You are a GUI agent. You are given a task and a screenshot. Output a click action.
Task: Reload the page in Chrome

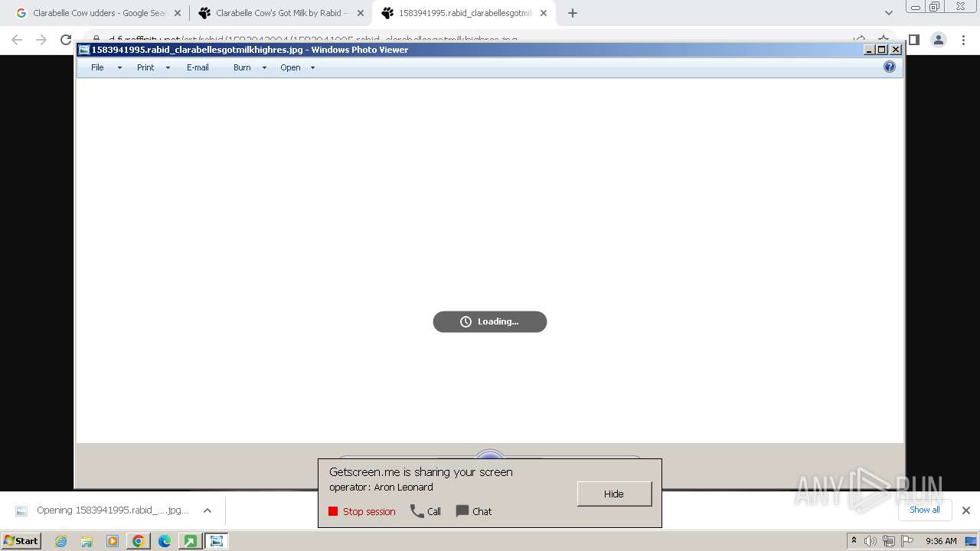[x=66, y=40]
